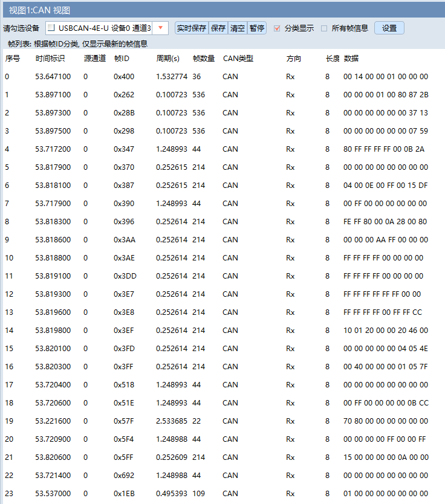The image size is (445, 504).
Task: Select frame ID 0x3DD cell
Action: [x=125, y=276]
